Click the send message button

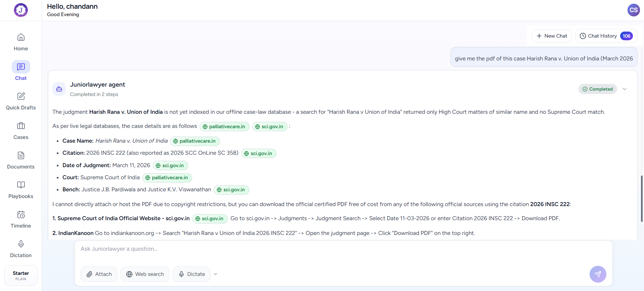(598, 274)
